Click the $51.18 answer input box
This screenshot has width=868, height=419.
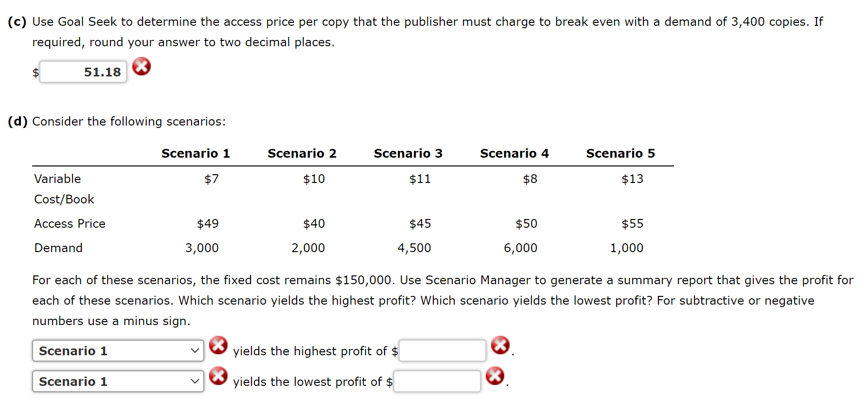tap(83, 72)
